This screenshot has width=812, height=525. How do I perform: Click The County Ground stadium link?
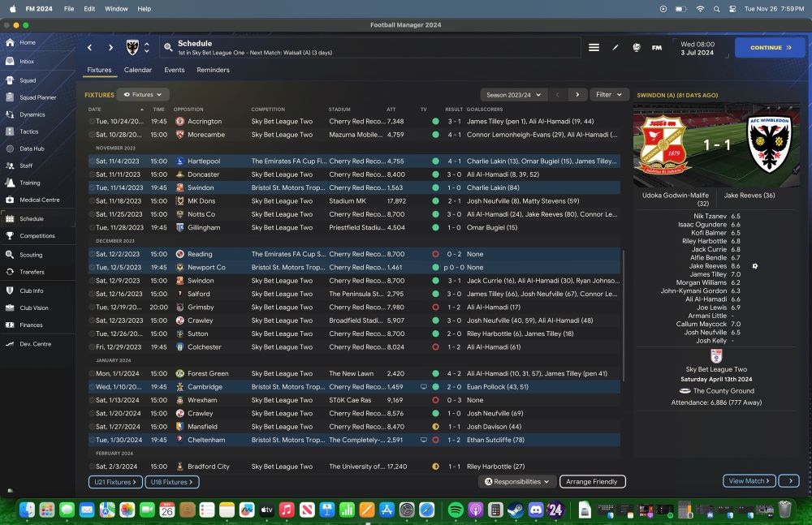click(723, 391)
